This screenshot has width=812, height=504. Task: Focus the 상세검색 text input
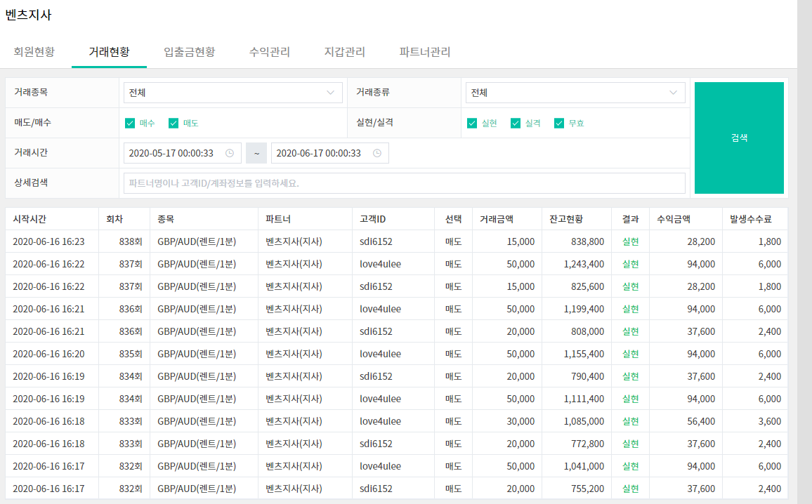coord(405,183)
